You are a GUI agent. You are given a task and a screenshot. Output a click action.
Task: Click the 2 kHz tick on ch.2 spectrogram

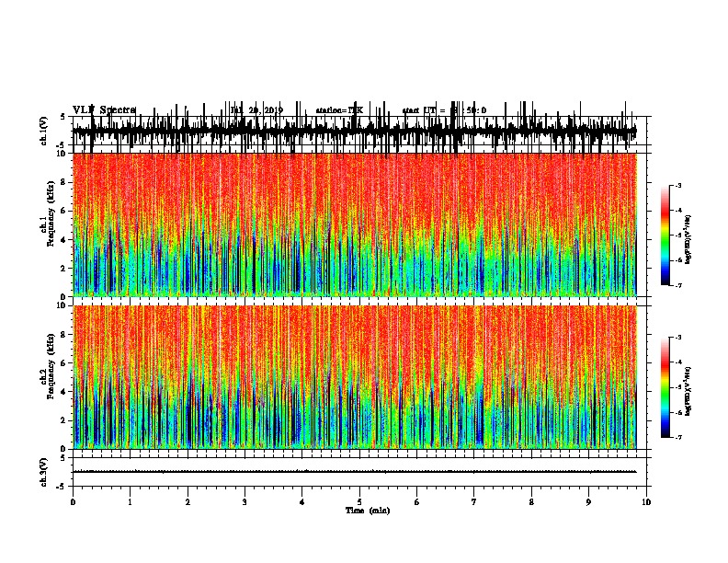point(64,420)
